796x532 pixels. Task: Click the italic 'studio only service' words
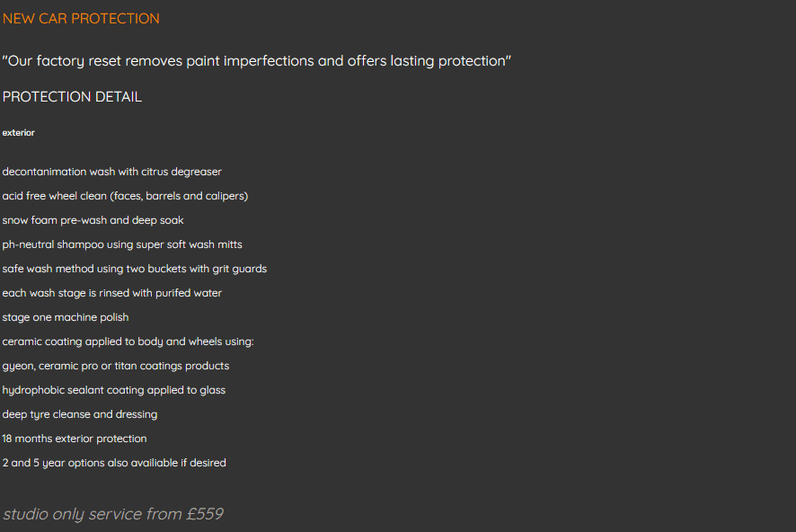point(92,514)
